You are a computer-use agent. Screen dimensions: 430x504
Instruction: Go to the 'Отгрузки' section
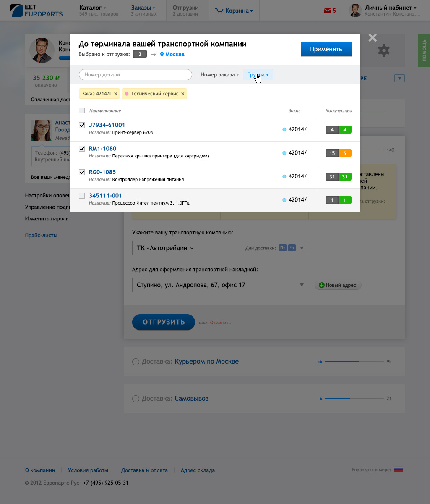[185, 10]
